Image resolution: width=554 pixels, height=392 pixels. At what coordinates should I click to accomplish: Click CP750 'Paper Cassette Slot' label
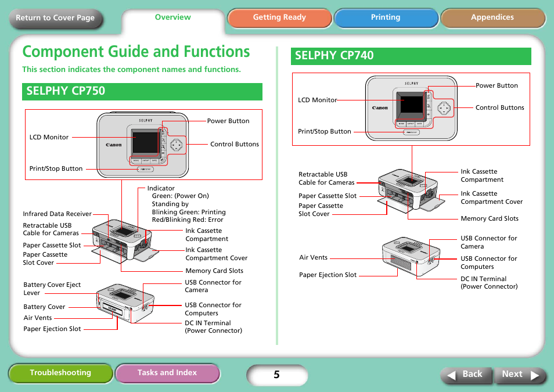pyautogui.click(x=52, y=245)
